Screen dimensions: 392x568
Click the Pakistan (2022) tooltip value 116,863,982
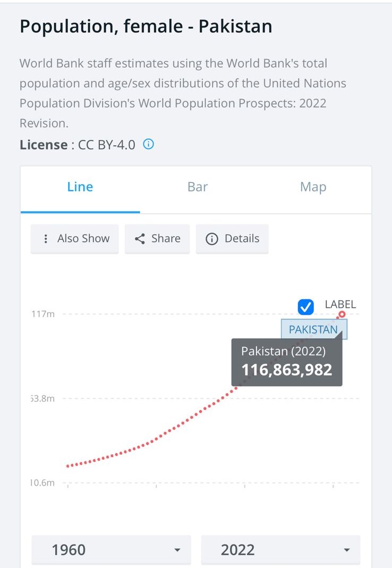(x=287, y=370)
